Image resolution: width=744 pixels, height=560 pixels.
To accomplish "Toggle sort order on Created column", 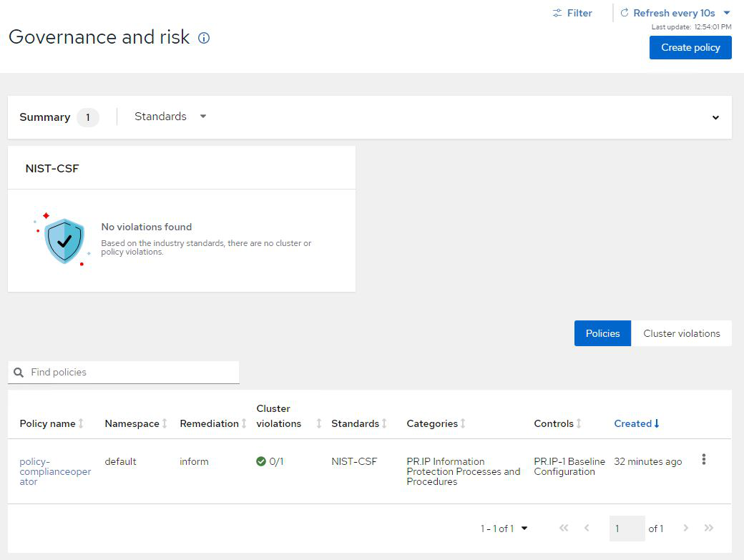I will click(x=636, y=423).
